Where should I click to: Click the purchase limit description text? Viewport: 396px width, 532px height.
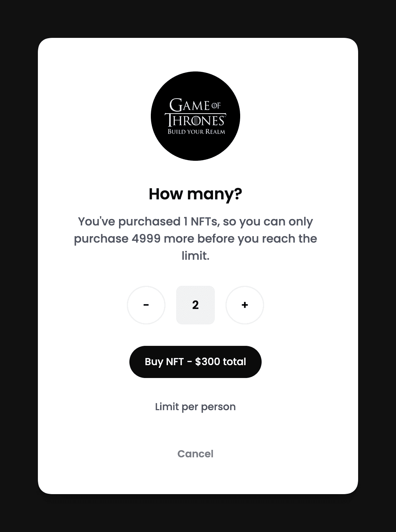tap(195, 239)
